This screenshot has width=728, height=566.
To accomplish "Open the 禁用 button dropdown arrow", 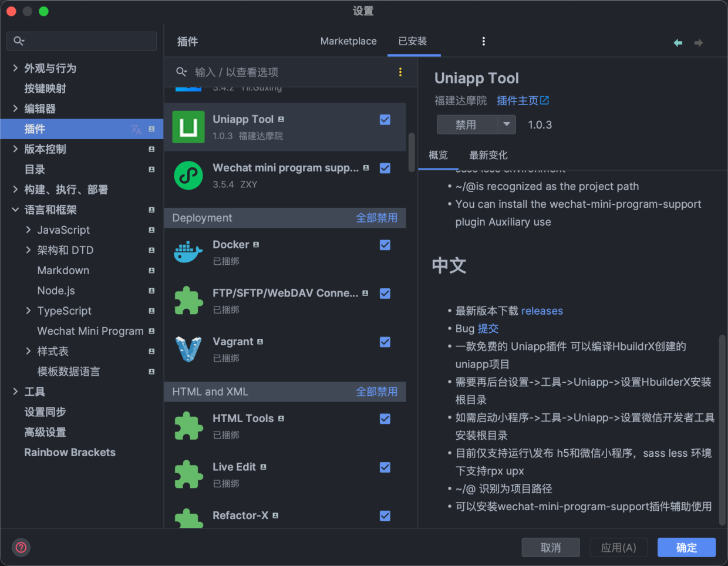I will coord(507,124).
